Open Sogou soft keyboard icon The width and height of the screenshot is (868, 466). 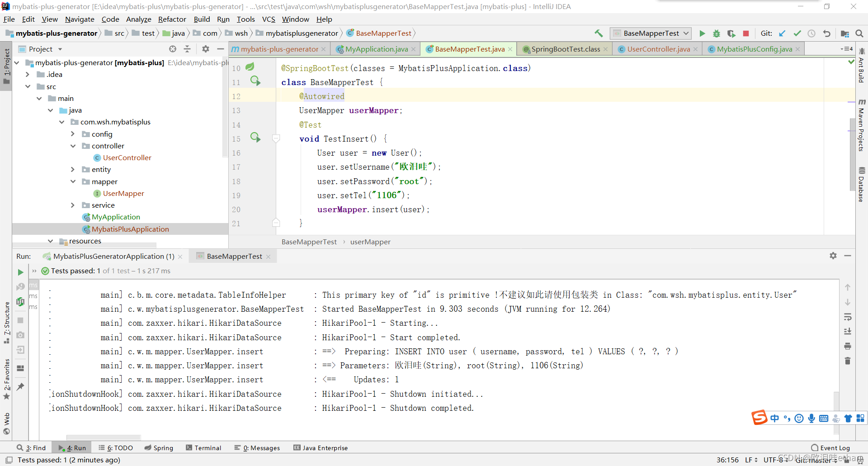tap(824, 418)
